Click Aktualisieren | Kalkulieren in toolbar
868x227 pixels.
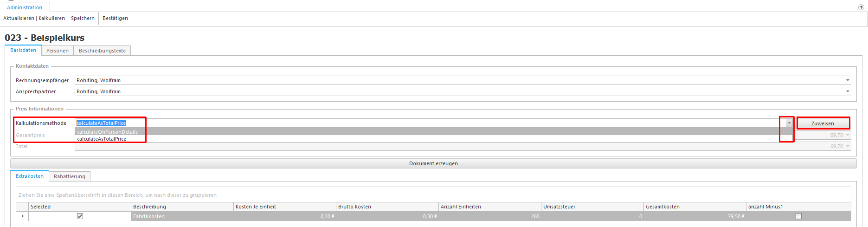click(34, 18)
